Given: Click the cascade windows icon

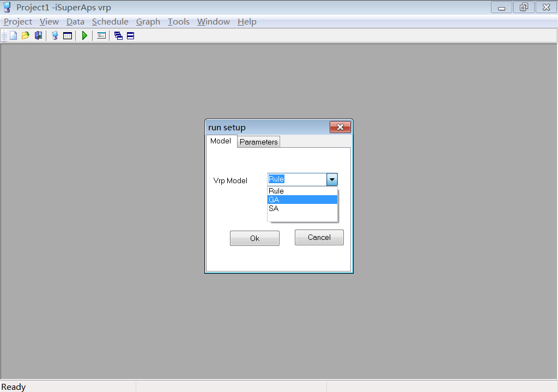Looking at the screenshot, I should (118, 36).
